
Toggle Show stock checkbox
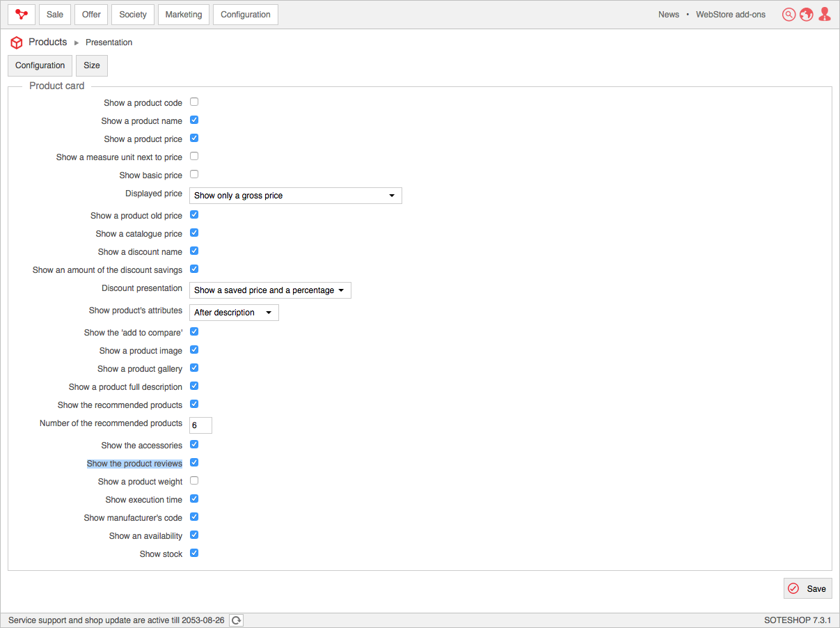point(194,553)
